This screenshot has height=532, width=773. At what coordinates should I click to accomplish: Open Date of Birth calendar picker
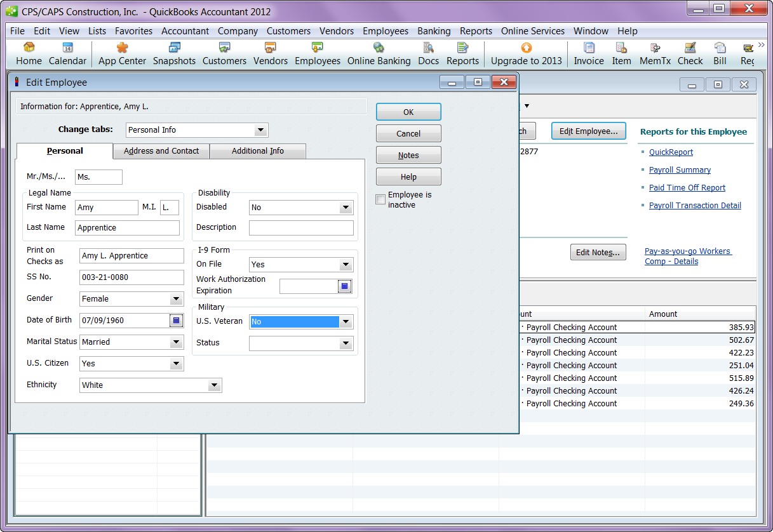(176, 321)
